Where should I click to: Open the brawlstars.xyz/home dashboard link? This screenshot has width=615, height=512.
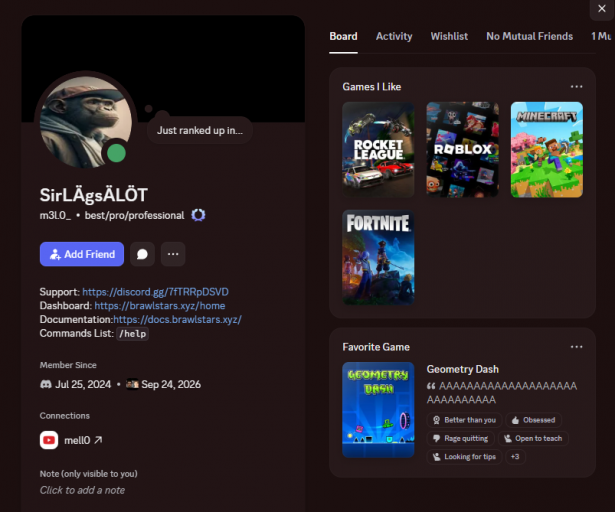[160, 306]
